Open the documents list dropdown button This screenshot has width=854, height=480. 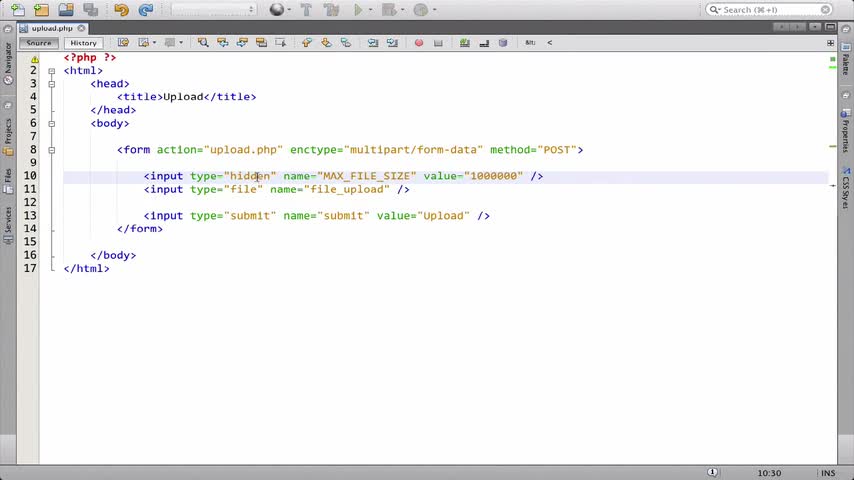point(815,27)
